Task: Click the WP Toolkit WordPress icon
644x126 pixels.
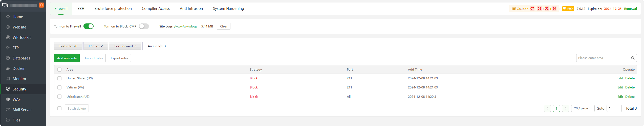Action: pyautogui.click(x=8, y=38)
